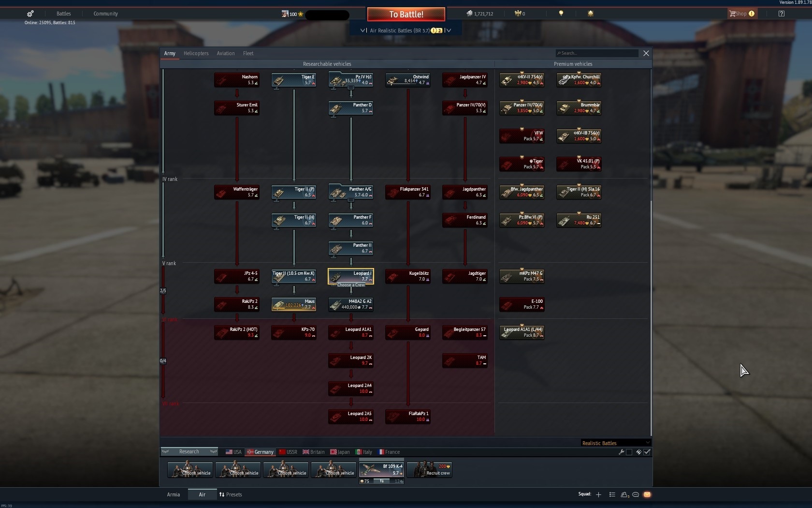The image size is (812, 508).
Task: Switch to the Aviation tab
Action: click(x=226, y=53)
